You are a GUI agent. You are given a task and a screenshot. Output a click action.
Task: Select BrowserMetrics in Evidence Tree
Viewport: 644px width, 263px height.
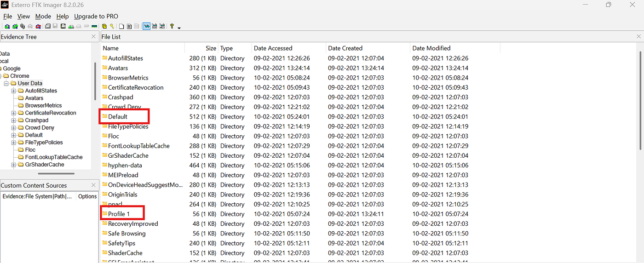(x=43, y=105)
